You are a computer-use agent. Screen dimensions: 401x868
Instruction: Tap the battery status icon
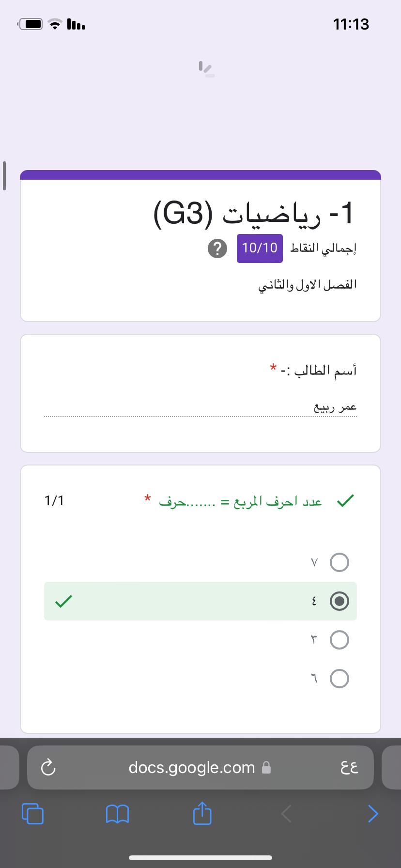tap(31, 24)
